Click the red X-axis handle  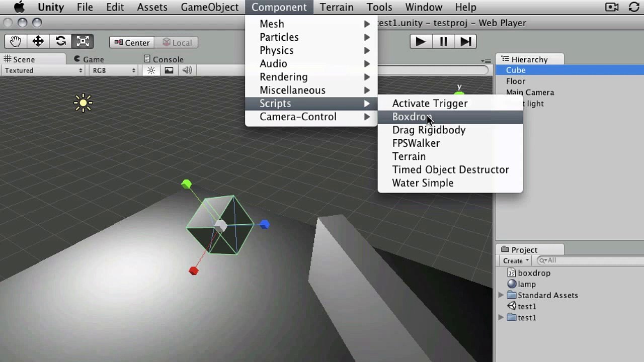point(194,271)
